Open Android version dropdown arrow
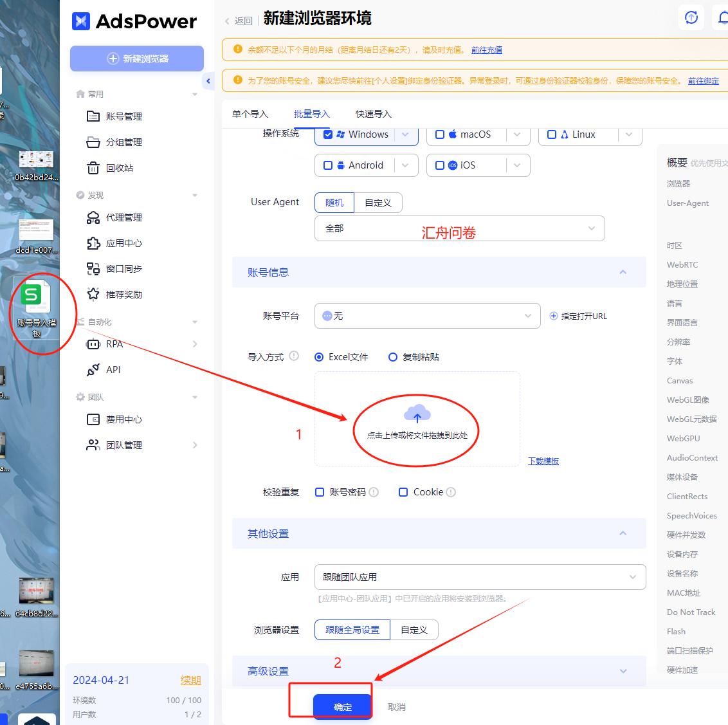728x725 pixels. click(405, 165)
